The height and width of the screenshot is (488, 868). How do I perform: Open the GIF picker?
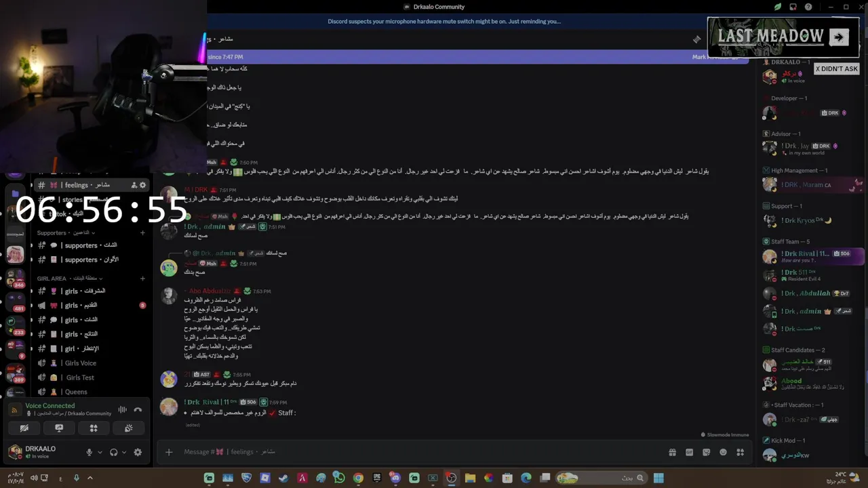click(x=689, y=452)
